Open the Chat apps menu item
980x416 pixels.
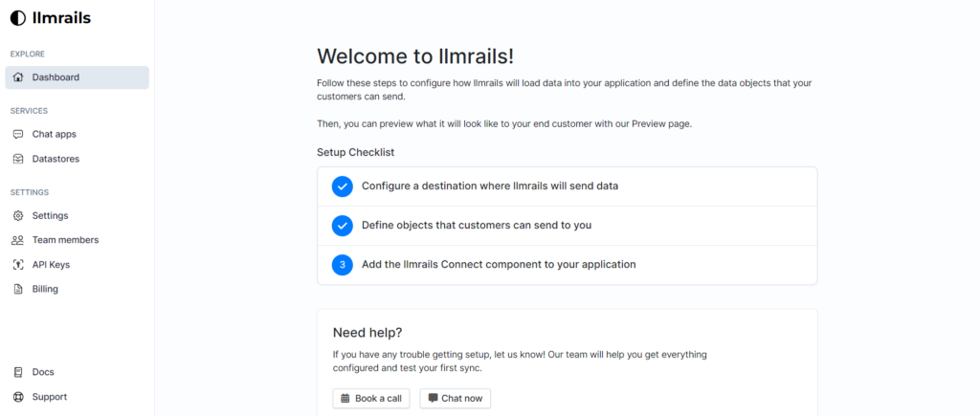click(x=77, y=134)
